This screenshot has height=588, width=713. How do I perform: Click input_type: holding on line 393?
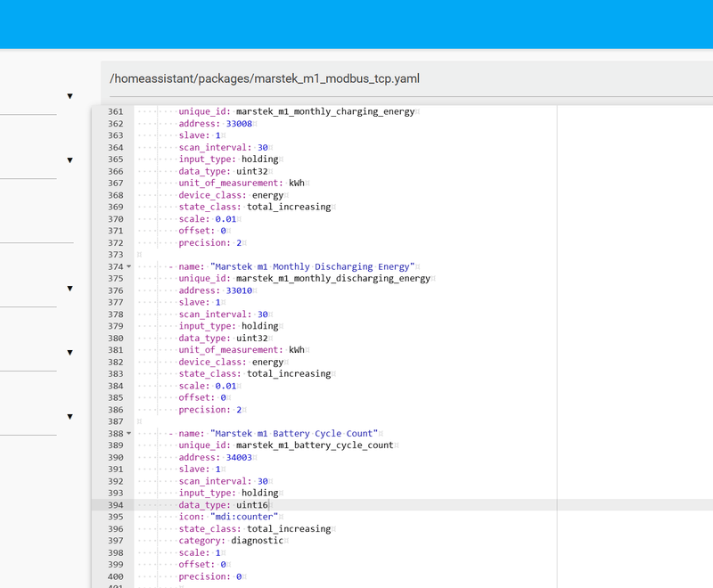coord(228,493)
